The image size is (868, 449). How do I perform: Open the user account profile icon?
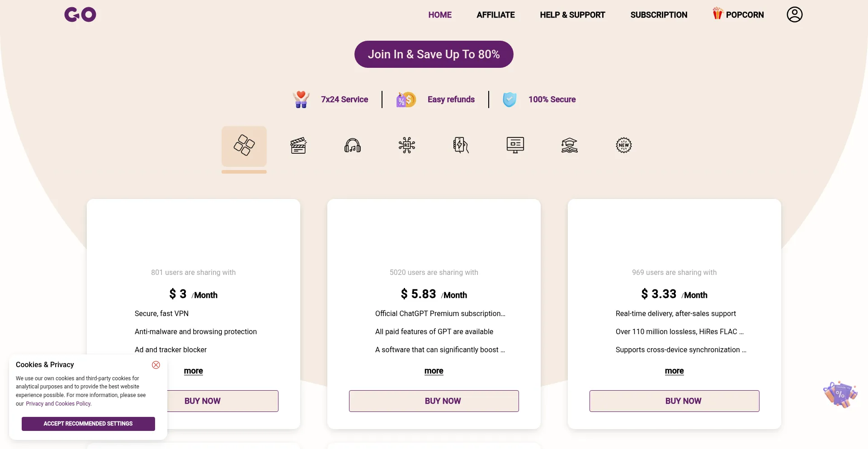[794, 14]
